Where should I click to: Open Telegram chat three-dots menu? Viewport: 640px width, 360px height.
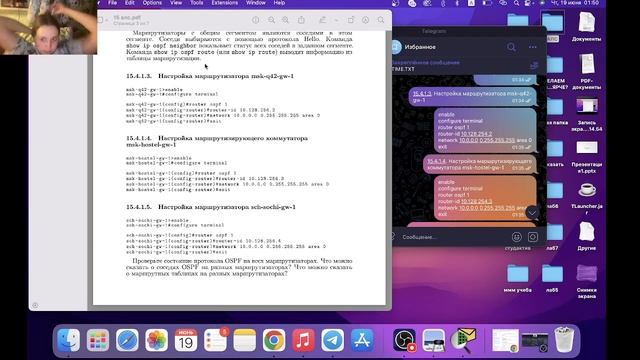[x=533, y=47]
